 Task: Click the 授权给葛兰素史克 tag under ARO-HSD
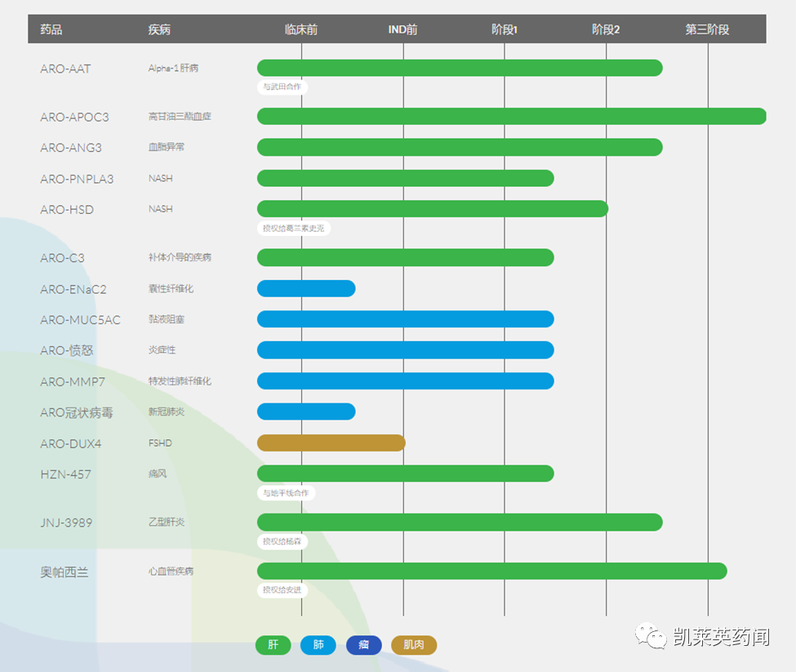(x=293, y=228)
